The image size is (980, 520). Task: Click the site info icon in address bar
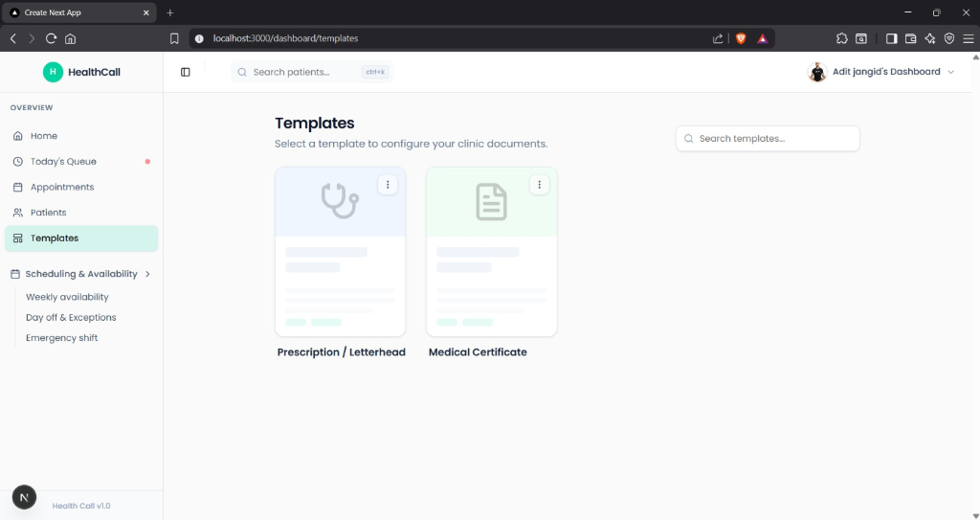pyautogui.click(x=199, y=38)
